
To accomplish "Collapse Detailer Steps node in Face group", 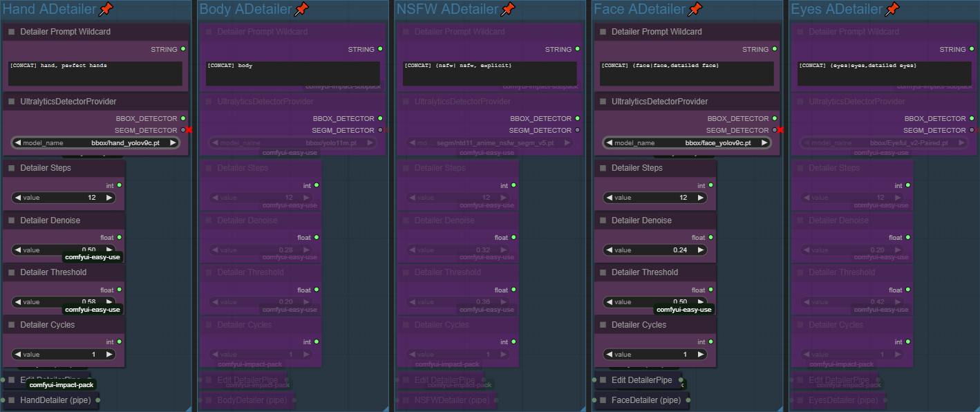I will [603, 168].
